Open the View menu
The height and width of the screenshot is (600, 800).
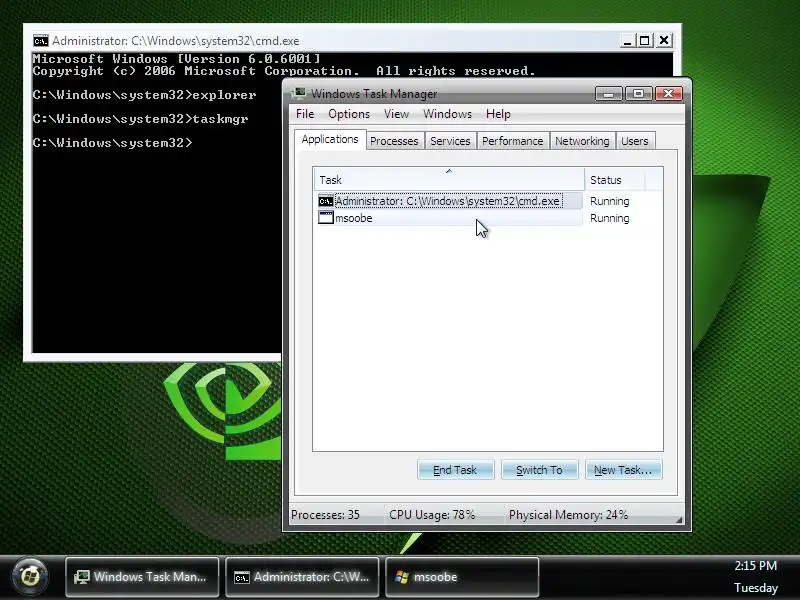(x=396, y=114)
